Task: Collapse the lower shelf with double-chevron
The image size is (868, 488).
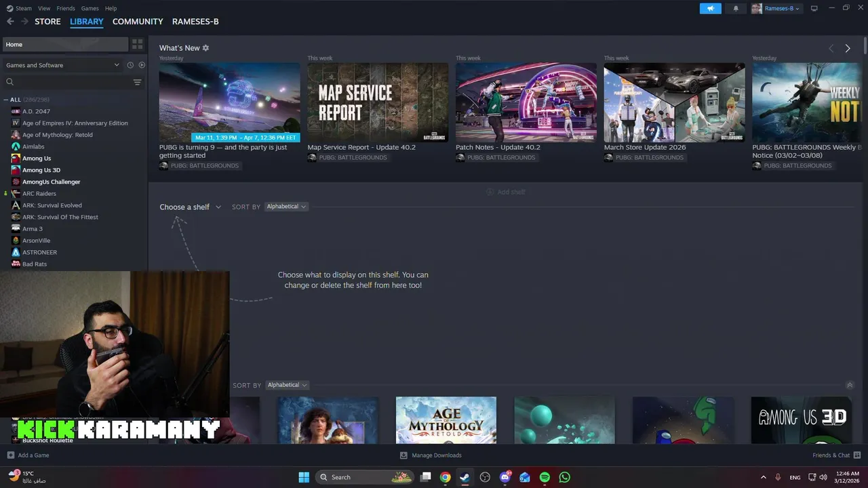Action: (850, 385)
